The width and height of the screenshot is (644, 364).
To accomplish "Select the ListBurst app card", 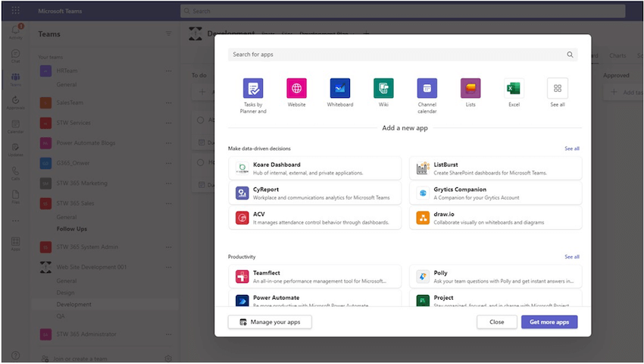I will coord(496,168).
